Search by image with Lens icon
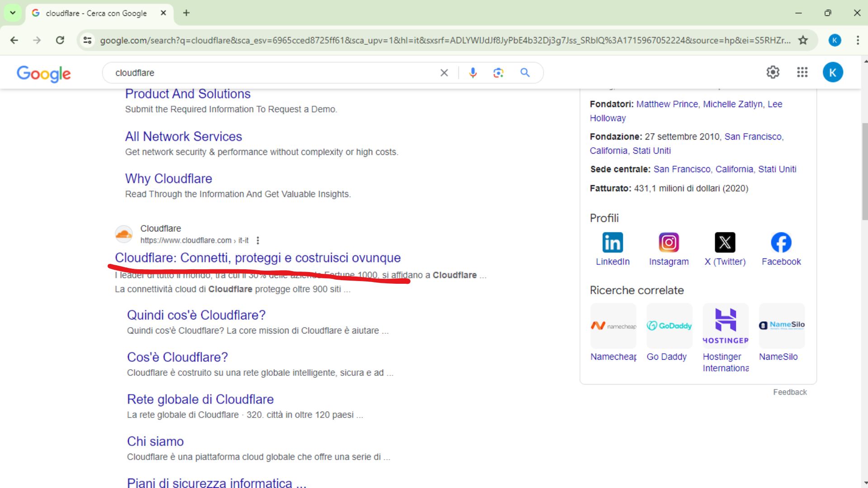This screenshot has height=488, width=868. tap(498, 73)
